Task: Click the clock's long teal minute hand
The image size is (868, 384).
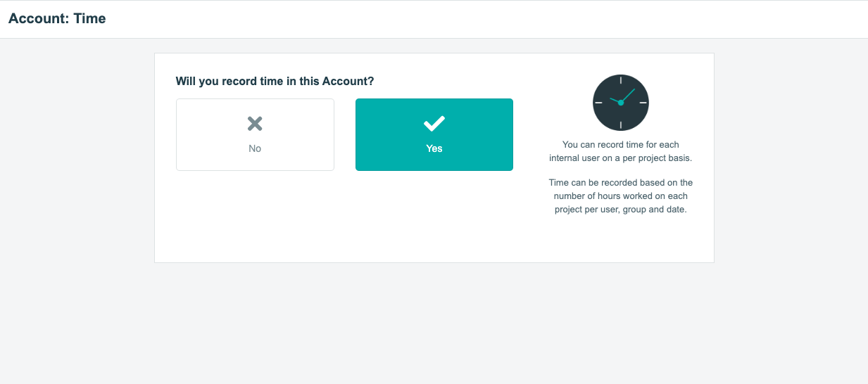Action: 628,95
